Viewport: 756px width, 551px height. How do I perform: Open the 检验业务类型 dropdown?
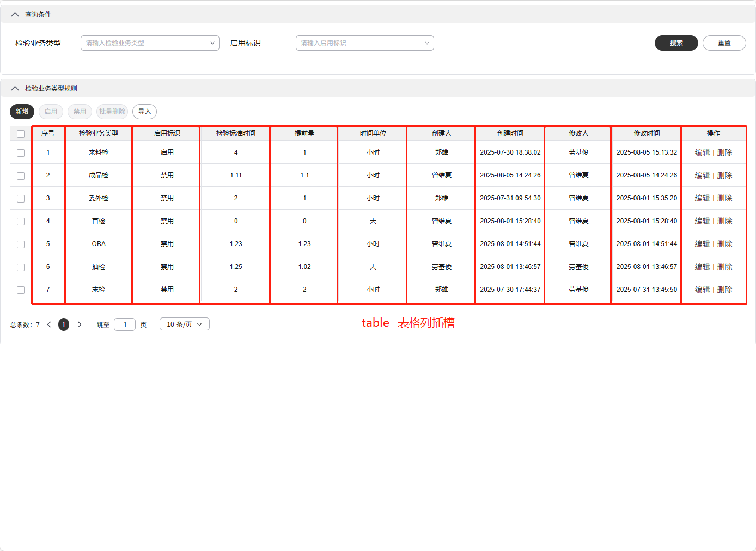pyautogui.click(x=150, y=43)
